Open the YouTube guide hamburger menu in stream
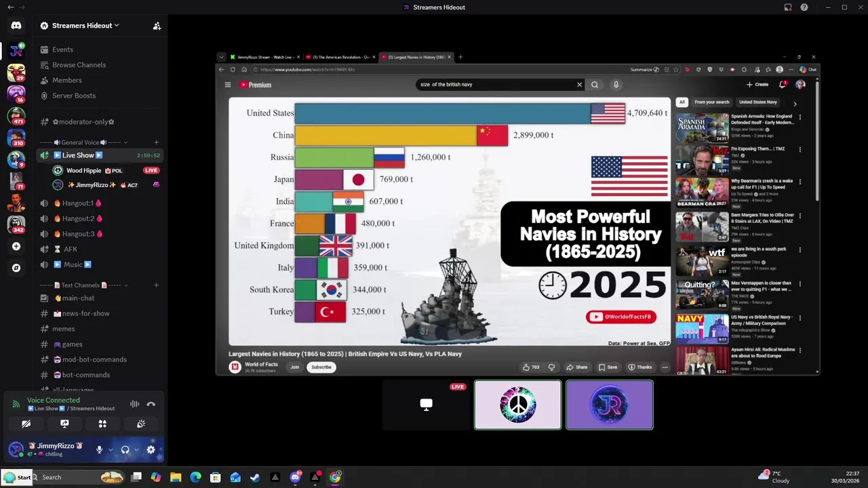The image size is (868, 488). [x=228, y=85]
